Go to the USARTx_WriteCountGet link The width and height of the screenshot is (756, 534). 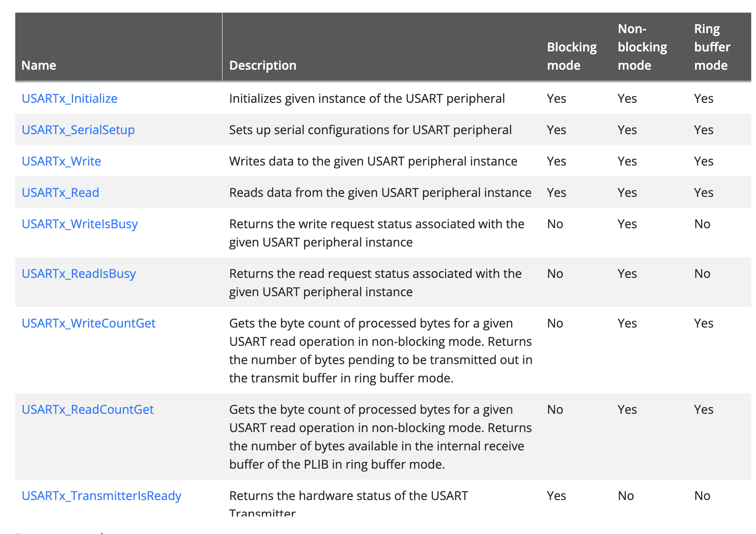pos(88,323)
